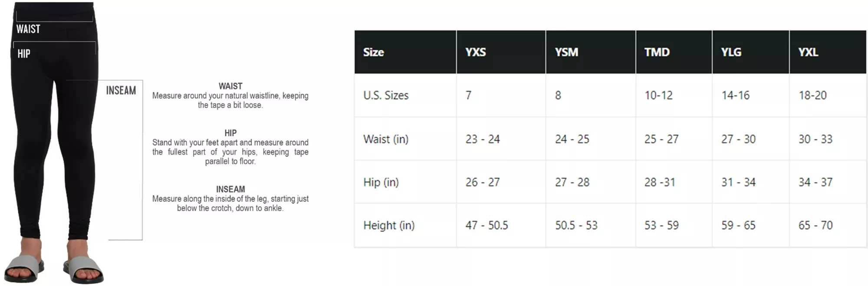Click the Waist (in) row label
This screenshot has width=868, height=286.
coord(386,139)
